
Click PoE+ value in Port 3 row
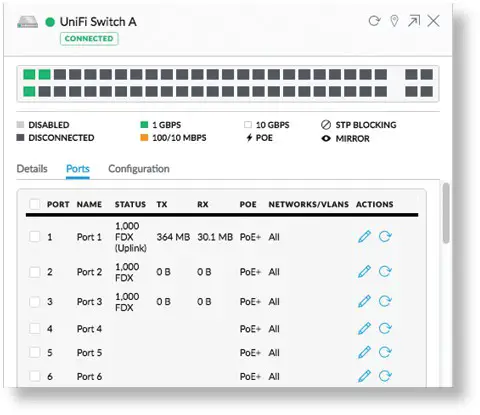250,302
